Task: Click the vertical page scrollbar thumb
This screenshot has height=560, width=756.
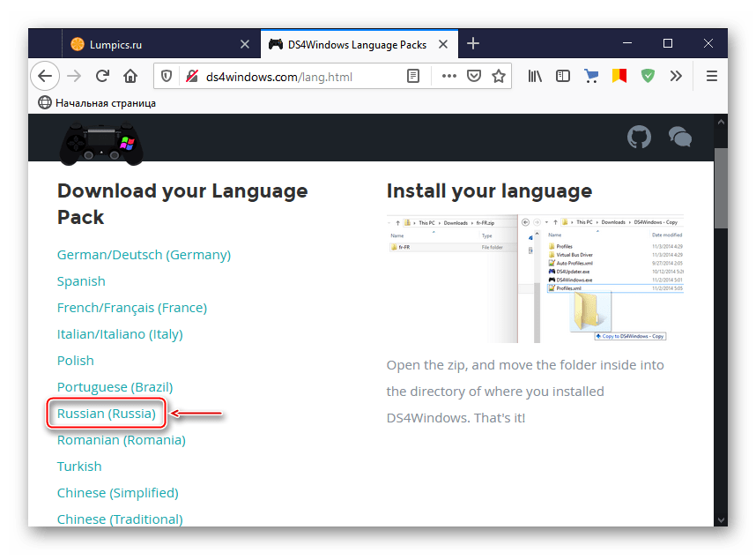Action: coord(720,187)
